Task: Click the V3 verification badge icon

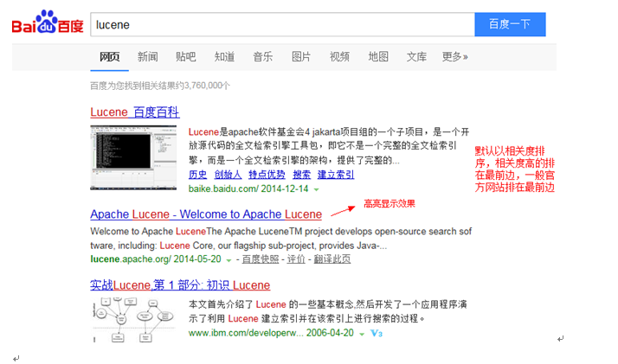Action: pyautogui.click(x=377, y=333)
